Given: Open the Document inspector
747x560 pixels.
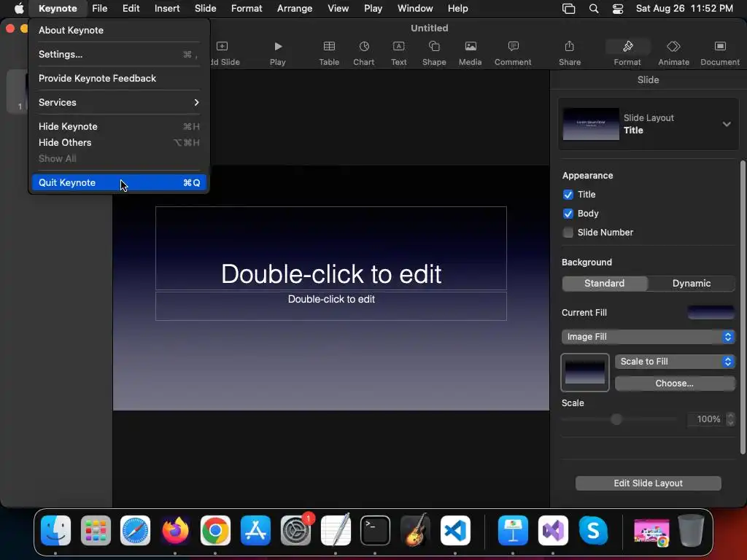Looking at the screenshot, I should pos(720,46).
